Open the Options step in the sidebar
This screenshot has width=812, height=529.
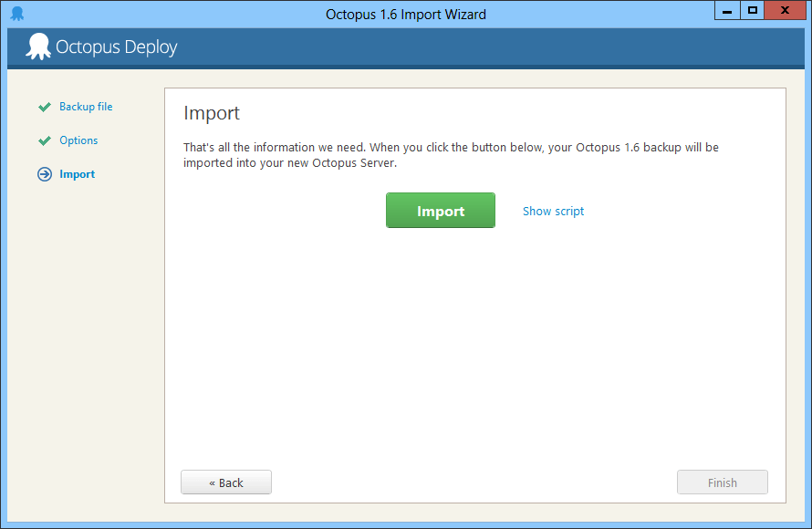(78, 140)
